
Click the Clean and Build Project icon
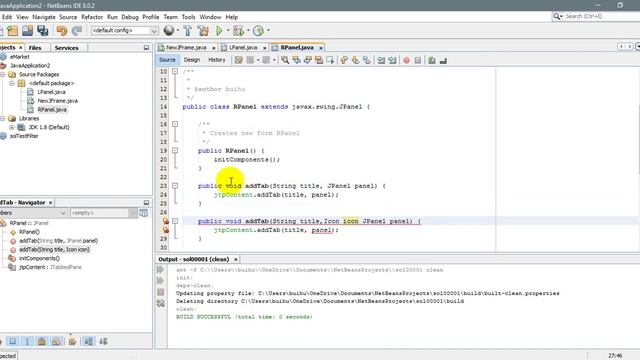point(203,31)
